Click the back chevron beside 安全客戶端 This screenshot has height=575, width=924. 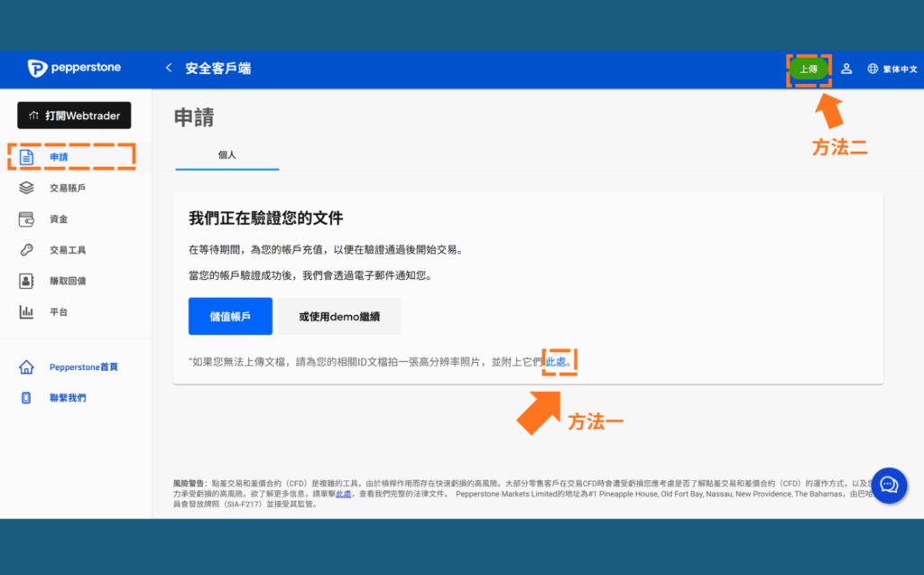click(x=168, y=68)
